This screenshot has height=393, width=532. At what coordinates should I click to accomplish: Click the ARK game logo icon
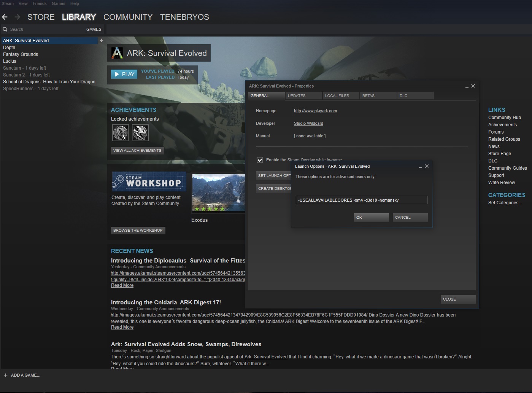click(x=117, y=53)
